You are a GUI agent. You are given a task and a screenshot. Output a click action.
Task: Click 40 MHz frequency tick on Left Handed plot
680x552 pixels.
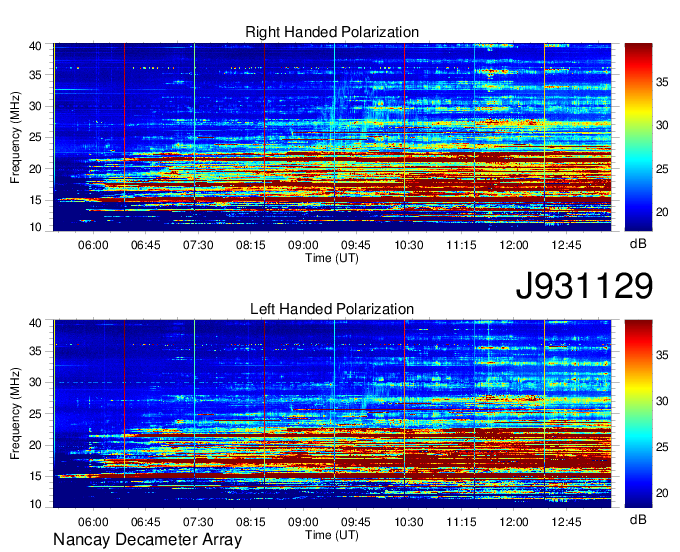(36, 323)
